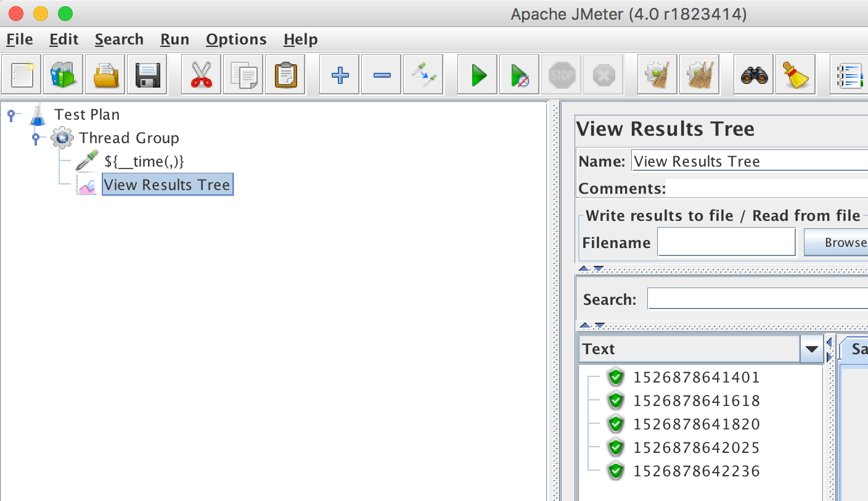
Task: Click the New test plan icon
Action: point(22,75)
